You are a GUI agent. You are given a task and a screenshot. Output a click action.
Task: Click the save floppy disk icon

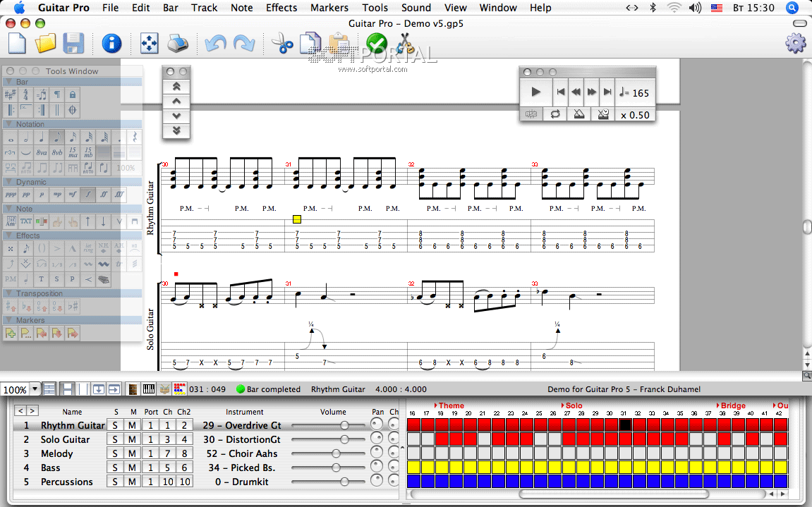pyautogui.click(x=73, y=44)
